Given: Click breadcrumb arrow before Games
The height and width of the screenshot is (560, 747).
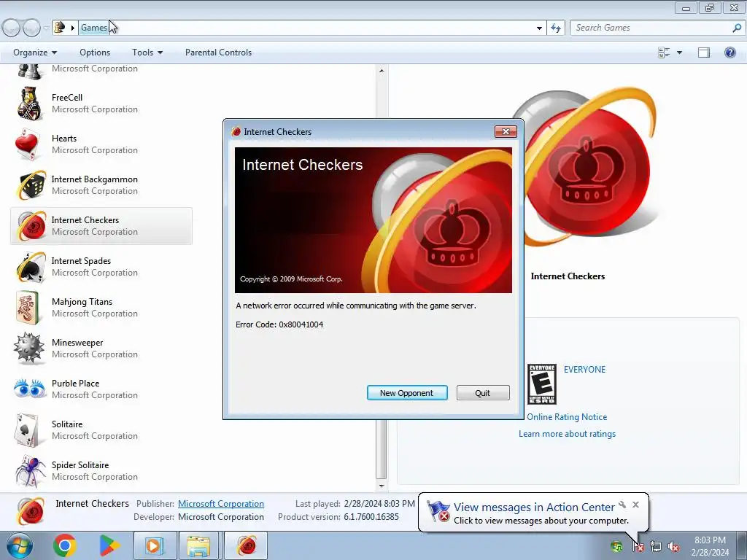Looking at the screenshot, I should click(72, 28).
